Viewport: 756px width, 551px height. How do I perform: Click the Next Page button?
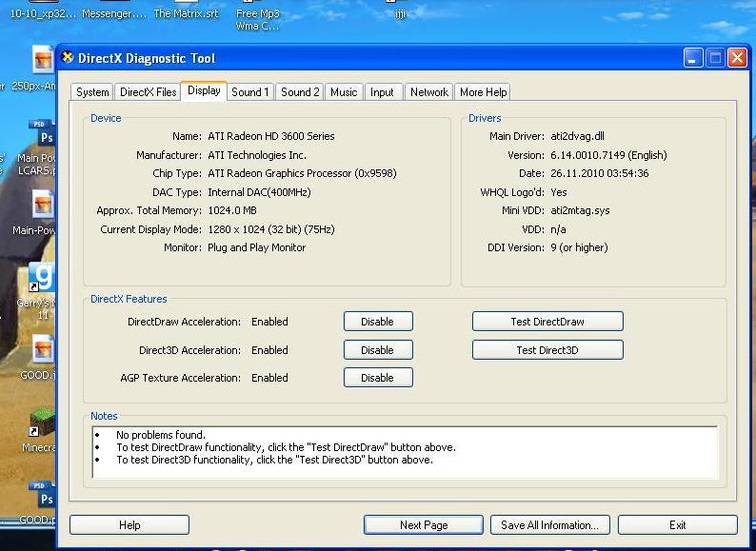pos(424,525)
